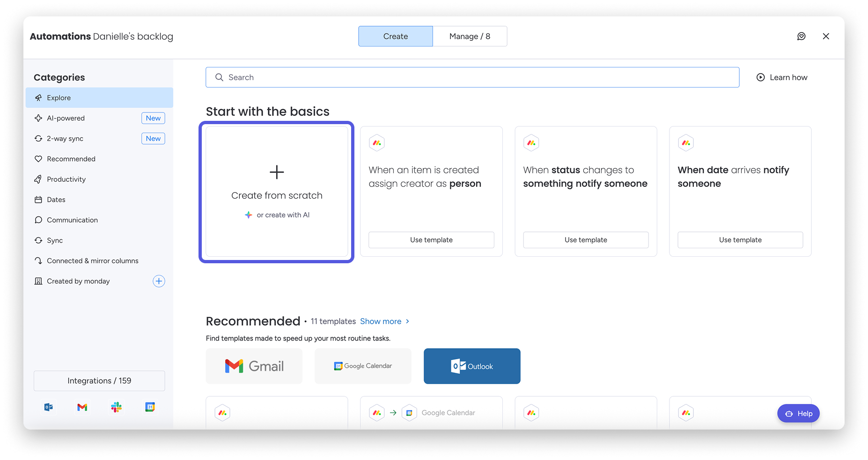The width and height of the screenshot is (868, 460).
Task: Open the AI-powered category
Action: 66,118
